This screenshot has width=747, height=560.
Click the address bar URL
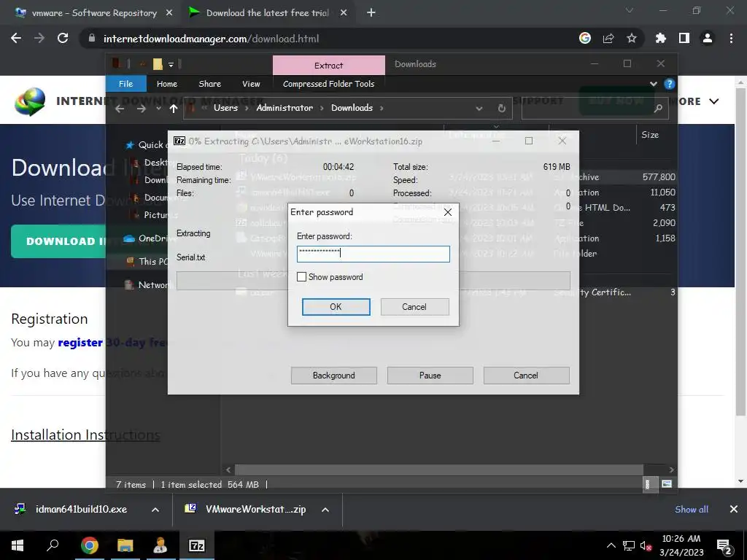[x=211, y=39]
